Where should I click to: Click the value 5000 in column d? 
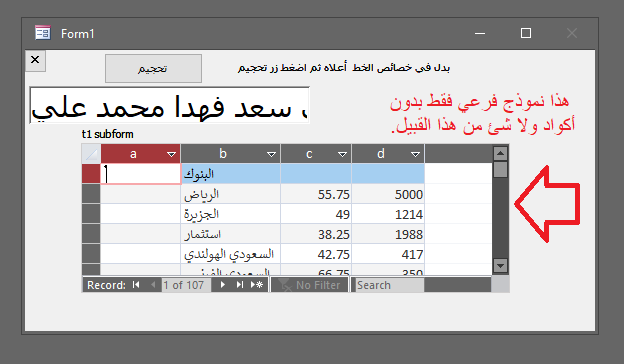pos(409,195)
